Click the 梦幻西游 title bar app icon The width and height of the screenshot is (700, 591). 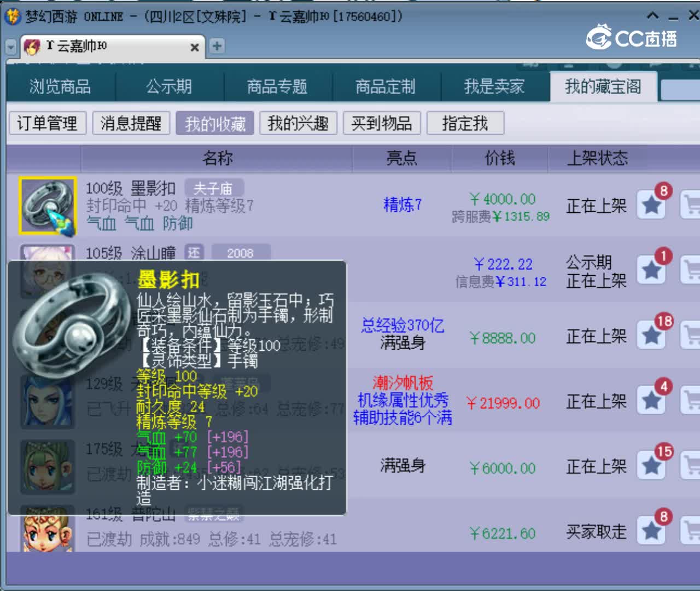point(12,16)
